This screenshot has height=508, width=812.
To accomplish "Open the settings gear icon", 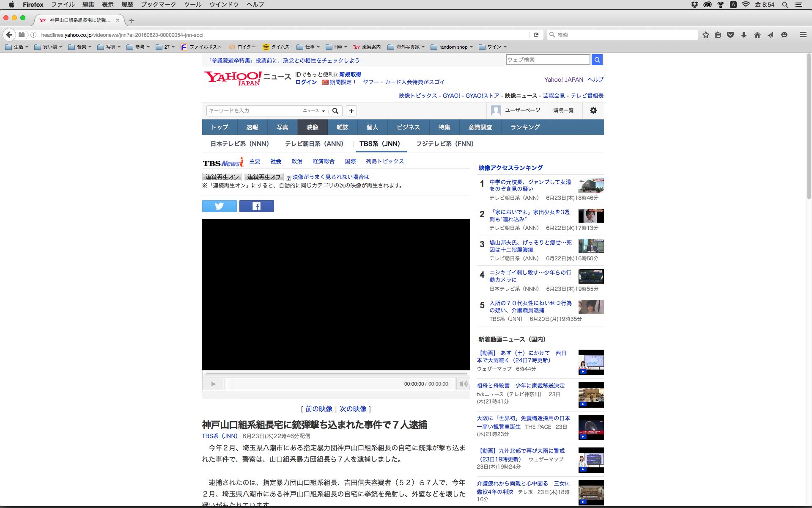I will point(593,110).
